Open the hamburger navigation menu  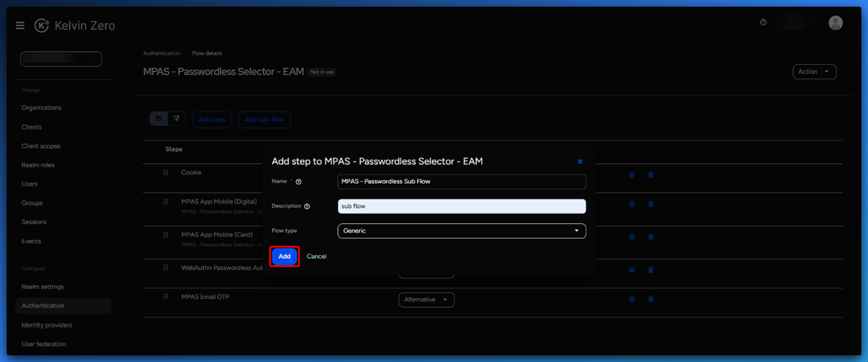coord(20,25)
